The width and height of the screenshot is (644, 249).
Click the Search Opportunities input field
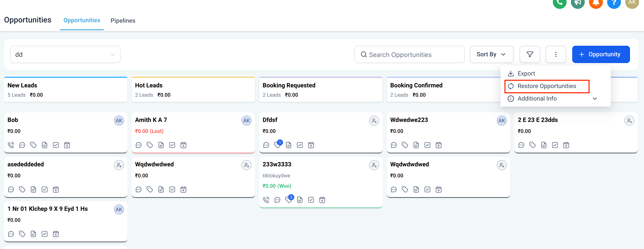click(409, 54)
